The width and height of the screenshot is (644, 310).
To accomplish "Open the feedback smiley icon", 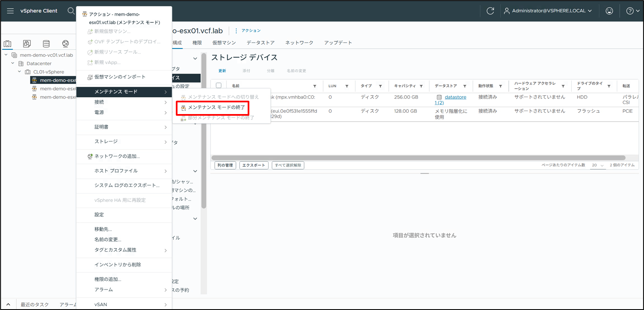I will tap(609, 11).
